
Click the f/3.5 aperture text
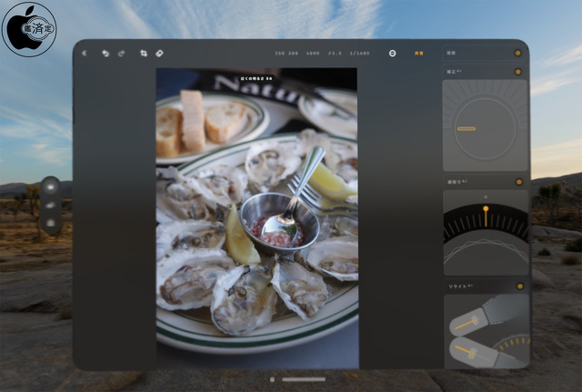335,53
